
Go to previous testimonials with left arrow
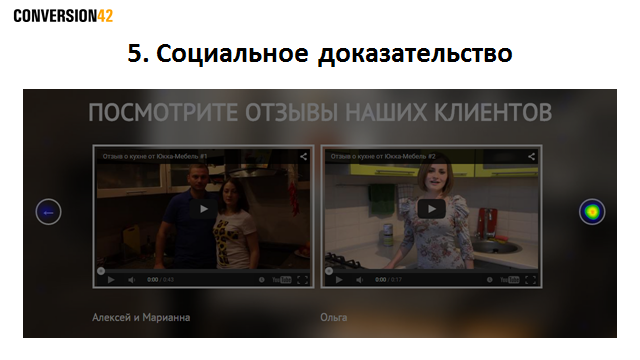pos(48,212)
